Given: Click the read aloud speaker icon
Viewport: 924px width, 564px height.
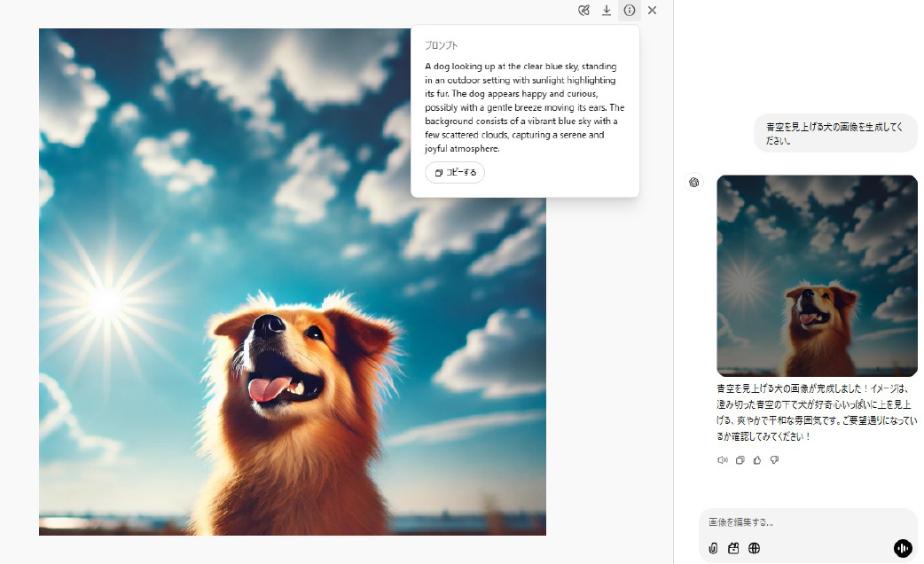Looking at the screenshot, I should 723,459.
